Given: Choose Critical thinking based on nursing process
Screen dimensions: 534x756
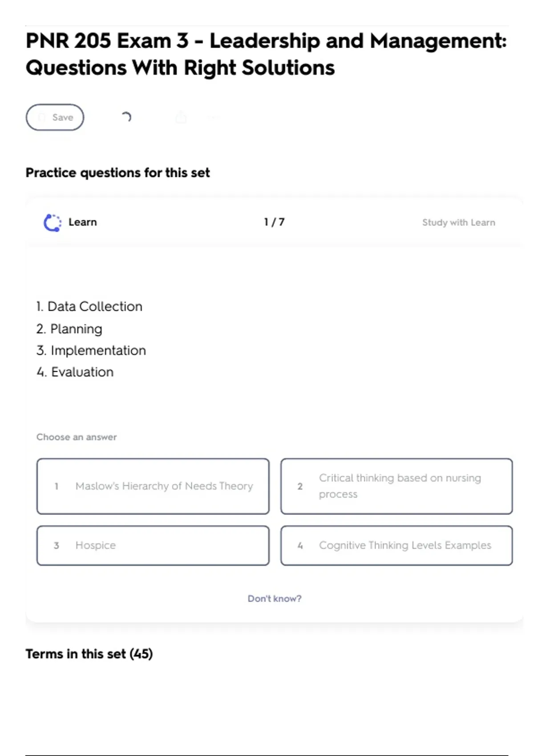Looking at the screenshot, I should click(396, 486).
